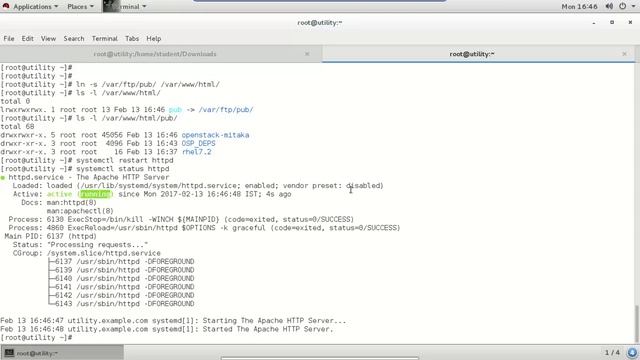Viewport: 640px width, 360px height.
Task: Click the last empty shell prompt
Action: click(x=37, y=338)
